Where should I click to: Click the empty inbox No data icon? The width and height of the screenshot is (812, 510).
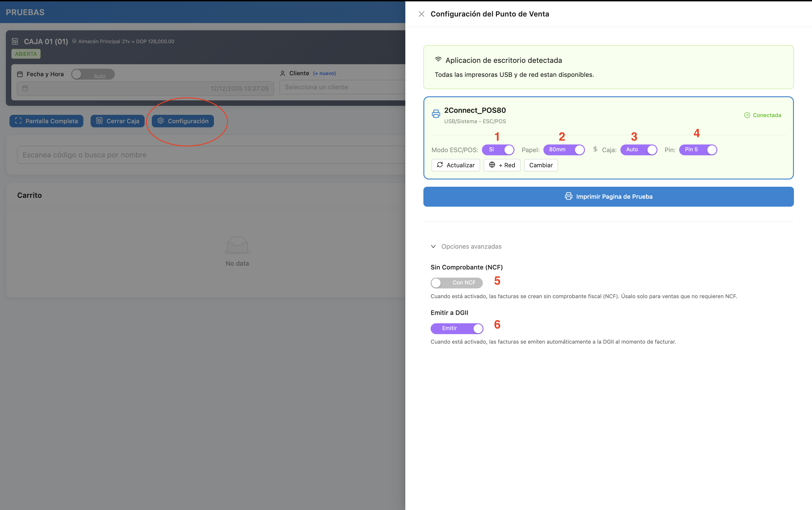(237, 245)
